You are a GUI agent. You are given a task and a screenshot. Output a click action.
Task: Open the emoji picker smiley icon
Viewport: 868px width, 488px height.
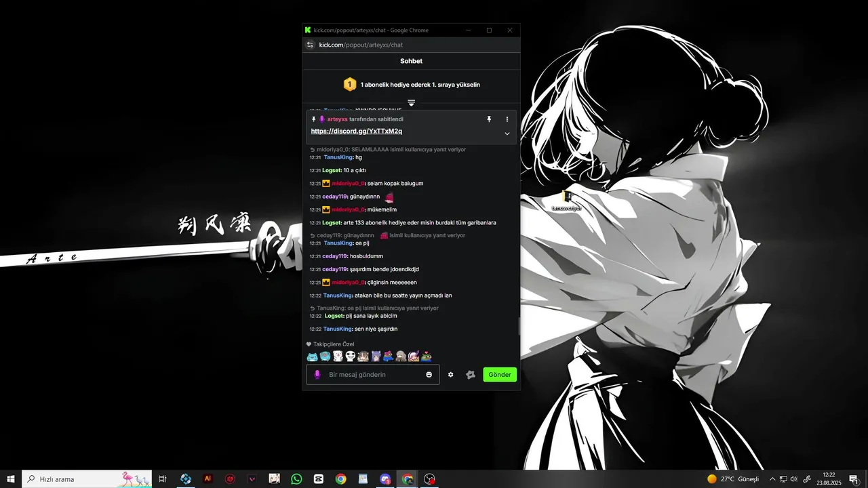429,374
